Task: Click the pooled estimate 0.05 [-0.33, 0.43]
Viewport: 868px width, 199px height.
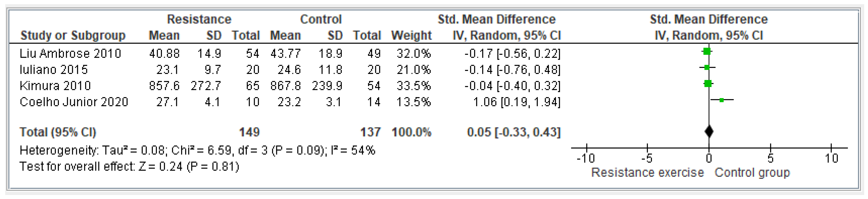Action: point(513,132)
